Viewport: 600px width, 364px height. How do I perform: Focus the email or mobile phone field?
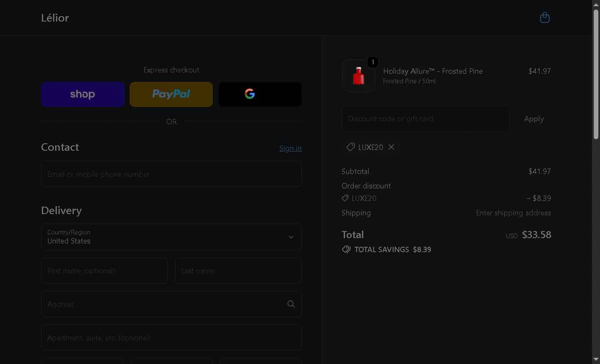[171, 174]
